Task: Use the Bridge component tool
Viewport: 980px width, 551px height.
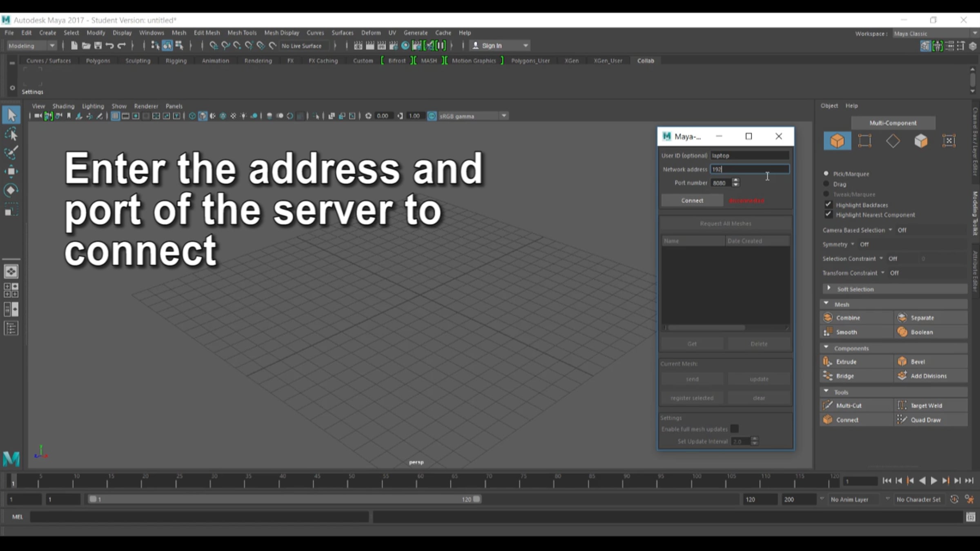Action: pos(856,376)
